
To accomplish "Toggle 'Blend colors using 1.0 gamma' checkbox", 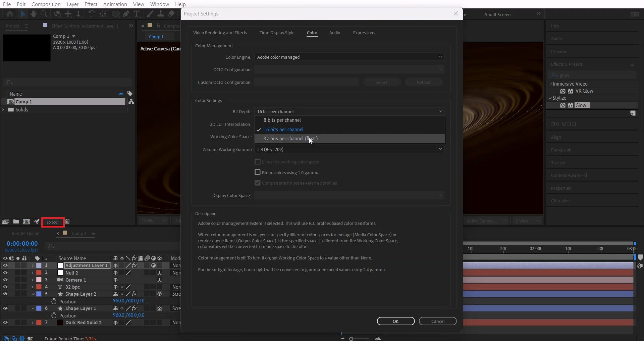I will 258,172.
